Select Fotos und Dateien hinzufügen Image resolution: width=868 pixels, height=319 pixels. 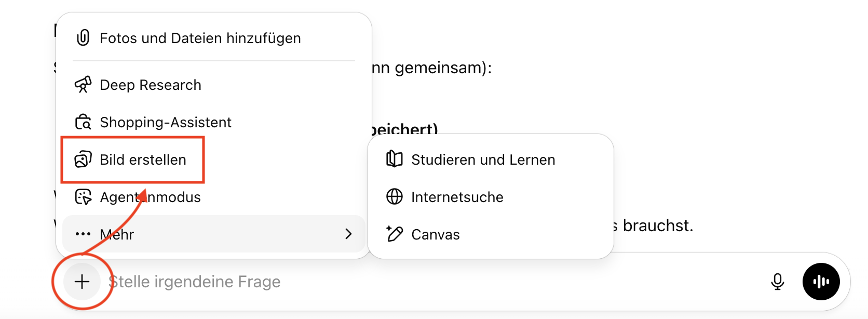tap(200, 38)
